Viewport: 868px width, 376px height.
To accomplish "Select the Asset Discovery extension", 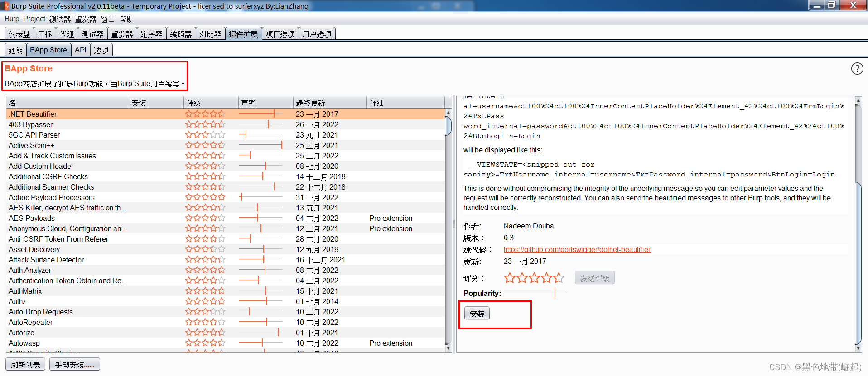I will [x=226, y=249].
